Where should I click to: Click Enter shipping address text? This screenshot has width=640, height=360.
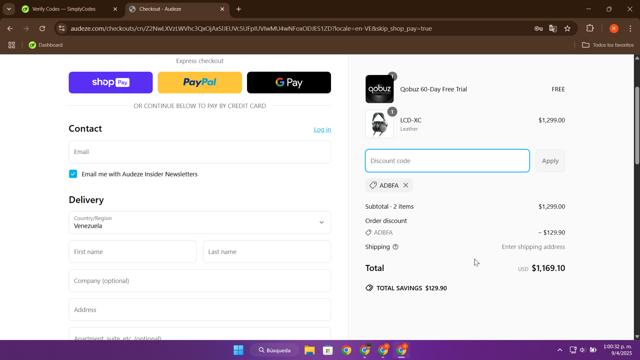pos(533,247)
